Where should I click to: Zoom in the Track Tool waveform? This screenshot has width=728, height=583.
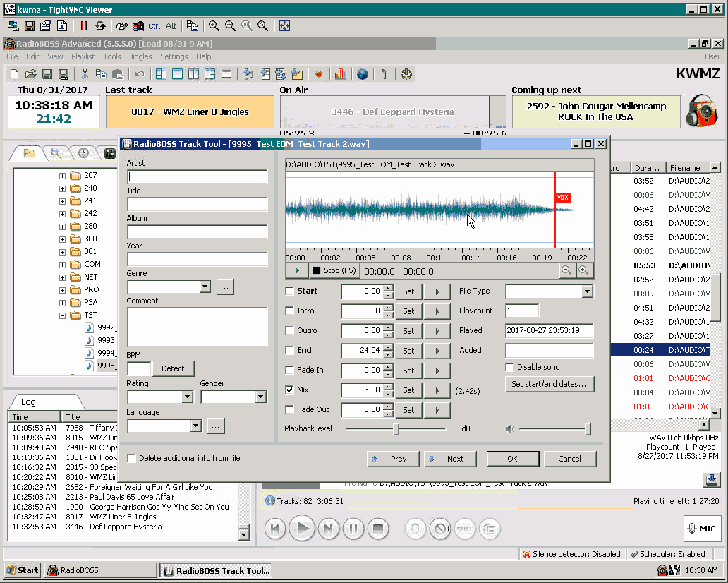point(583,270)
